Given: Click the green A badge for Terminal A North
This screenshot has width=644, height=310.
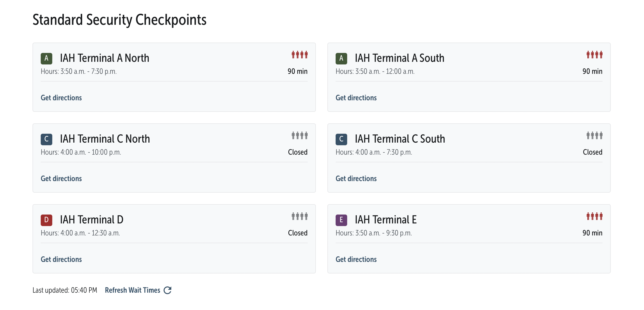Looking at the screenshot, I should pos(46,58).
